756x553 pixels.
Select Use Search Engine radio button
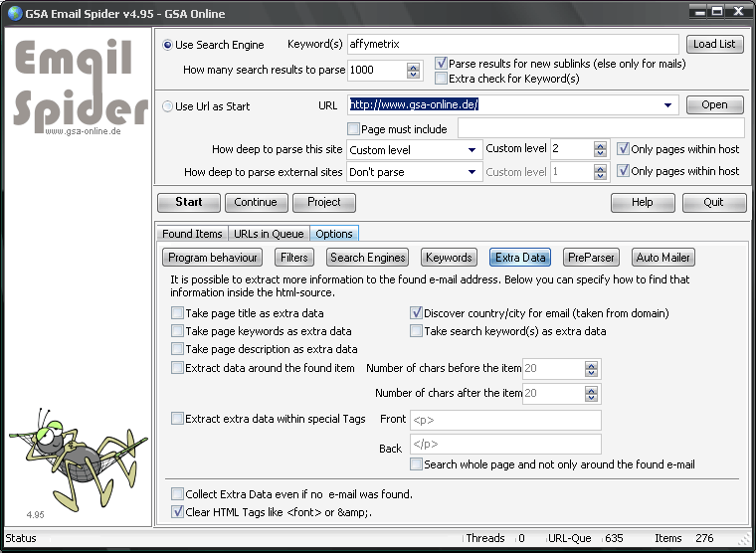[167, 45]
